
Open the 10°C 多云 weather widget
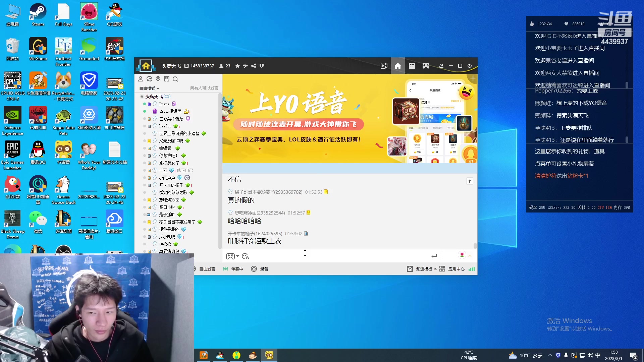point(526,355)
